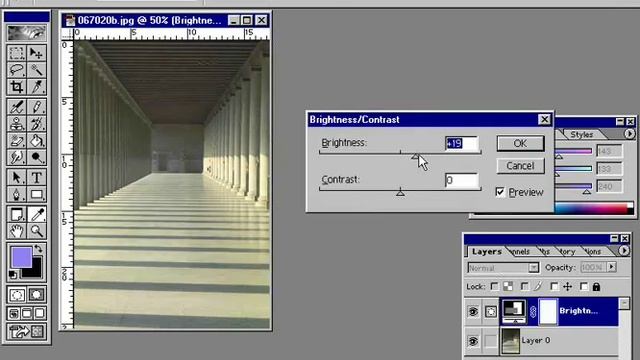This screenshot has height=360, width=640.
Task: Toggle Lock position checkbox
Action: (554, 287)
